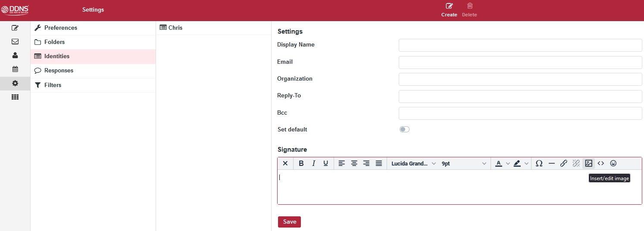
Task: Select Identities settings section
Action: 93,56
